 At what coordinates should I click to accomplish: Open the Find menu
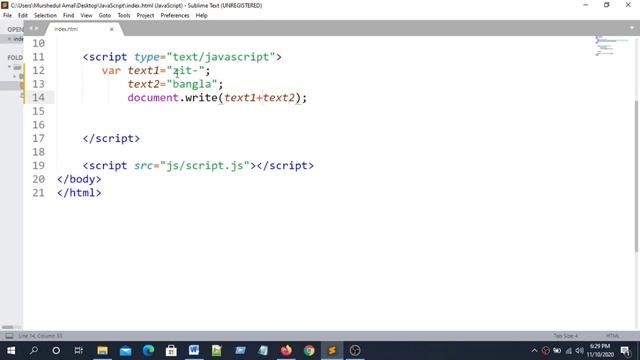[x=69, y=16]
